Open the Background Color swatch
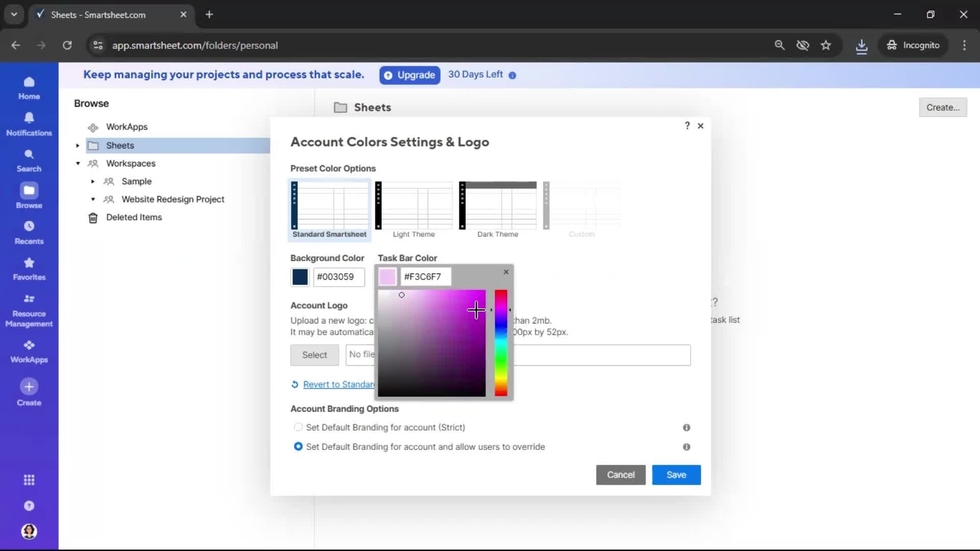The width and height of the screenshot is (980, 551). [x=299, y=277]
